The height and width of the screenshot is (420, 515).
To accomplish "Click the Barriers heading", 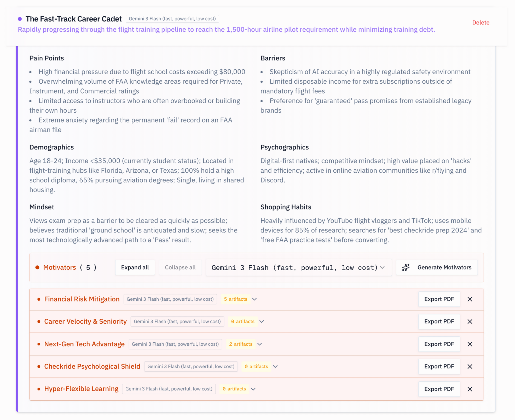I will [273, 58].
